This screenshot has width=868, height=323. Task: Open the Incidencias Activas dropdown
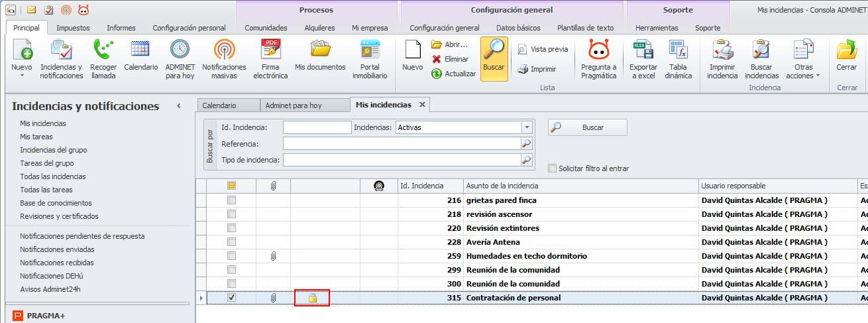pyautogui.click(x=527, y=127)
